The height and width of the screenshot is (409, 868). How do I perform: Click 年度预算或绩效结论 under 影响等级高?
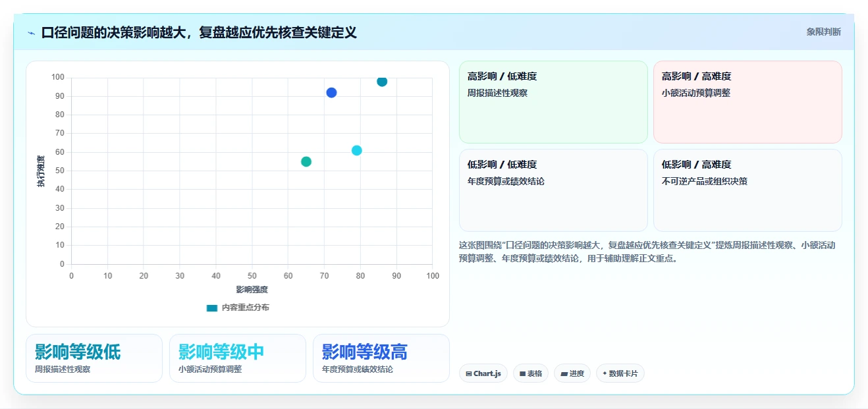(358, 369)
